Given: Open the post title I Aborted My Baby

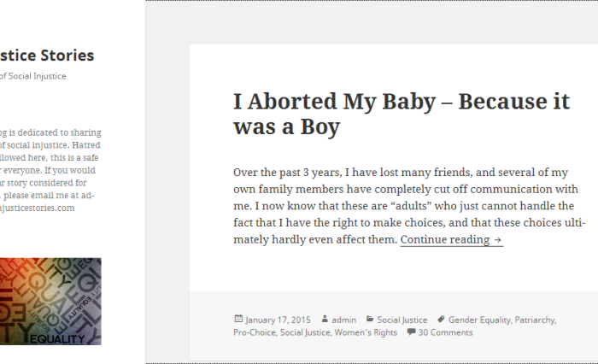Looking at the screenshot, I should pyautogui.click(x=402, y=114).
